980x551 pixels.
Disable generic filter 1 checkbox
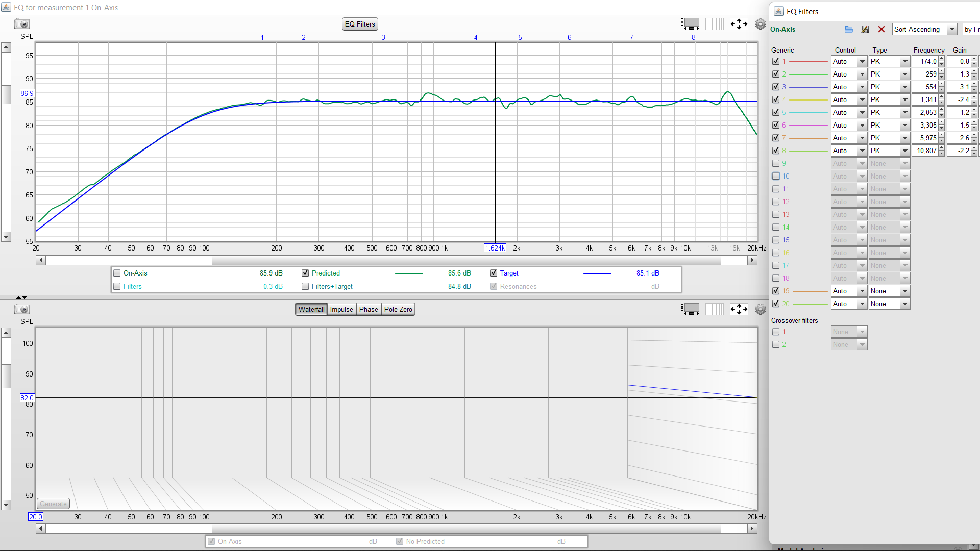point(776,61)
